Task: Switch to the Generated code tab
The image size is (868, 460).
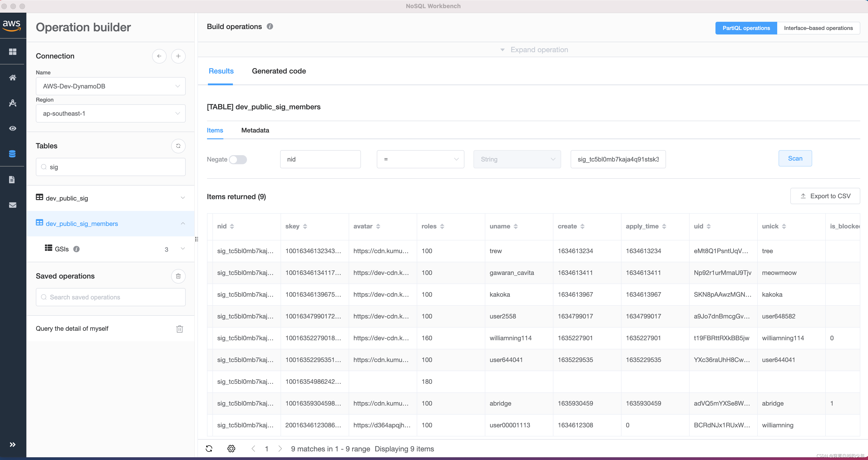Action: click(279, 71)
